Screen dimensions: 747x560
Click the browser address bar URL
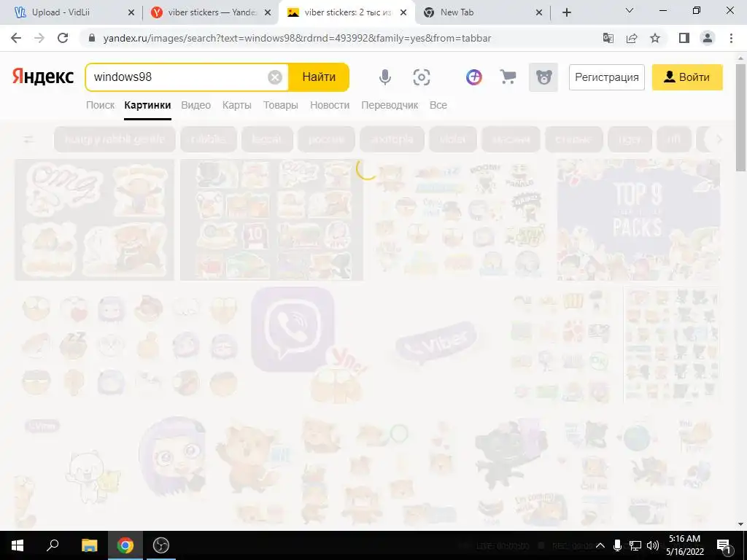click(x=297, y=38)
